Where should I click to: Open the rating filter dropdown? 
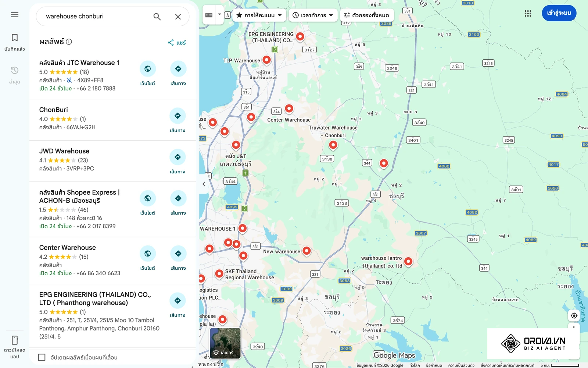pyautogui.click(x=259, y=15)
